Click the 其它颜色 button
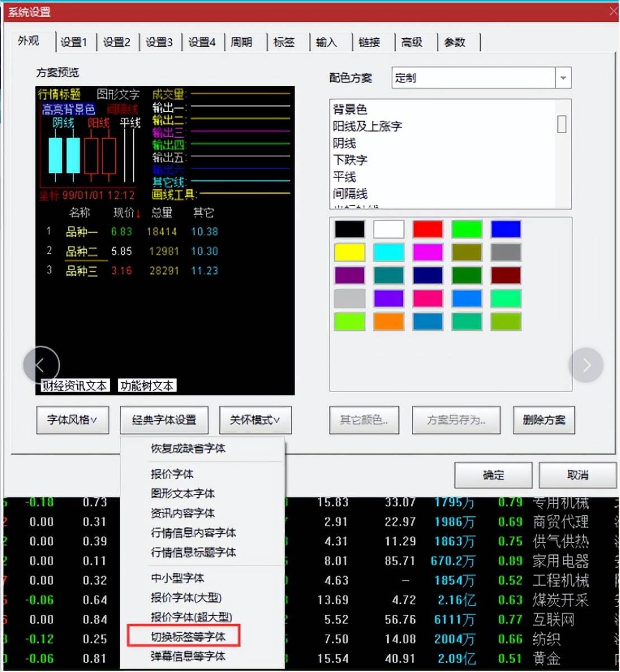The height and width of the screenshot is (672, 620). click(364, 420)
